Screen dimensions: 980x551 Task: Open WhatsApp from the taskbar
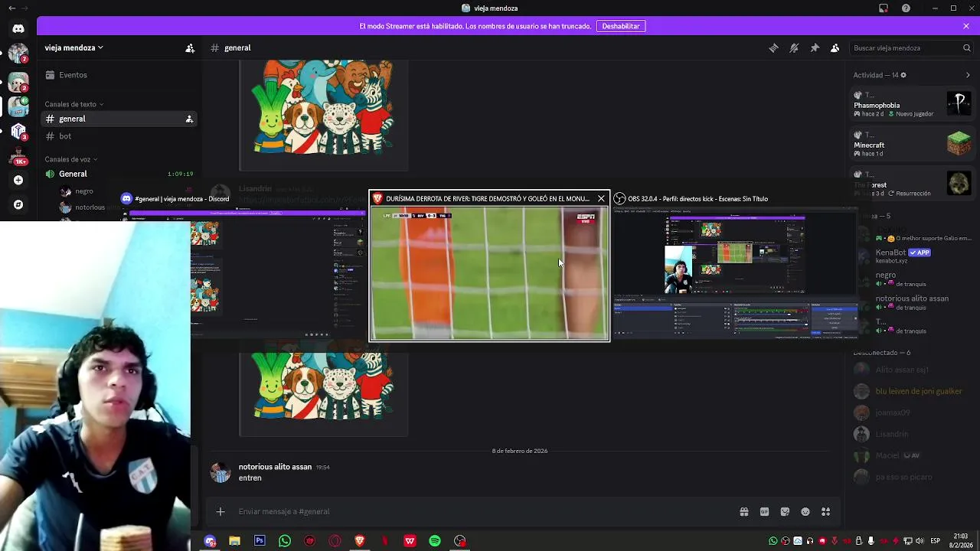point(285,541)
